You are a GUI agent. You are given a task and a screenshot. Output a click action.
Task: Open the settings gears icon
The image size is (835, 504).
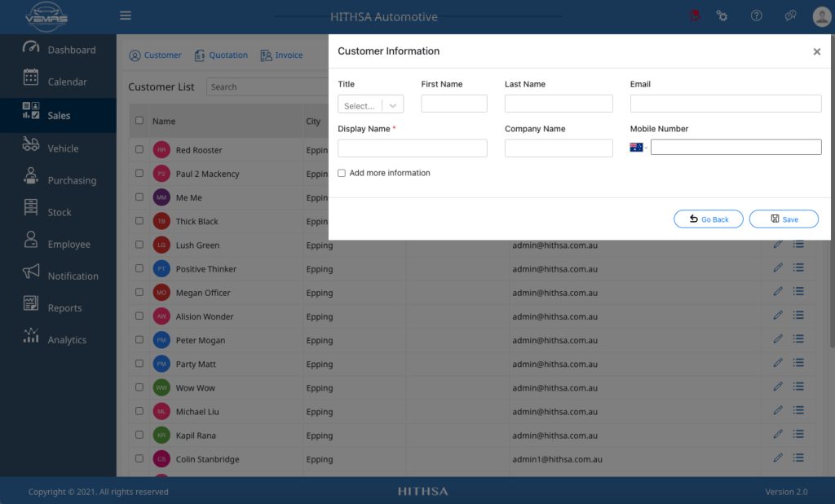click(x=722, y=16)
